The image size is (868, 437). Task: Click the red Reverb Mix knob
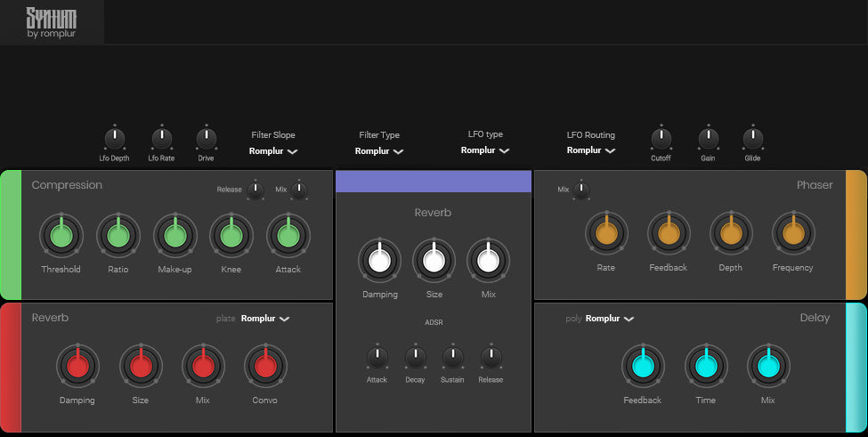pos(203,366)
